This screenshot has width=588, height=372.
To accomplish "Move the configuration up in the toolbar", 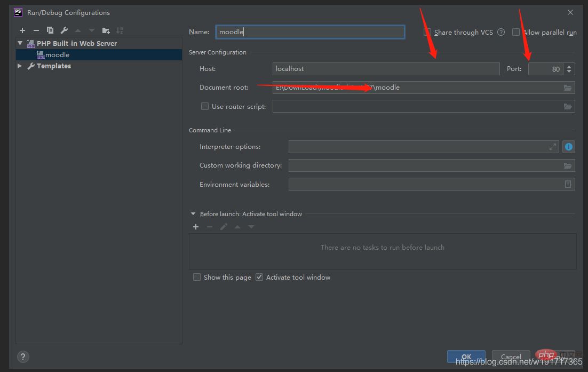I will [78, 30].
